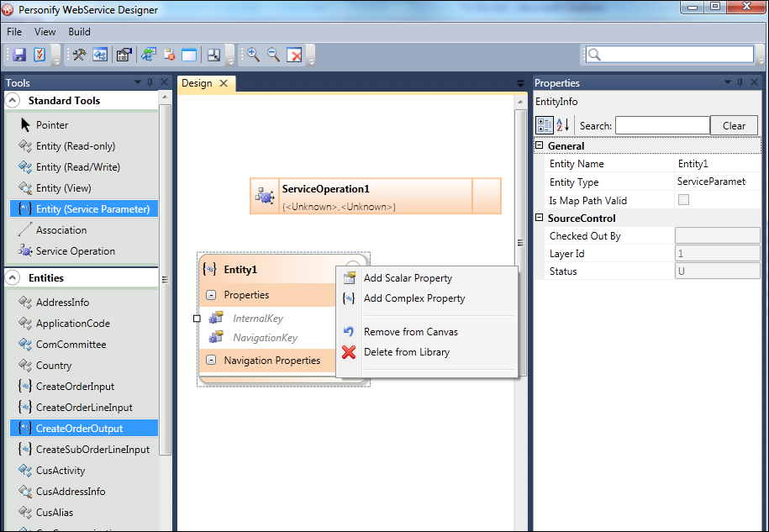
Task: Switch to the Design tab
Action: pyautogui.click(x=197, y=83)
